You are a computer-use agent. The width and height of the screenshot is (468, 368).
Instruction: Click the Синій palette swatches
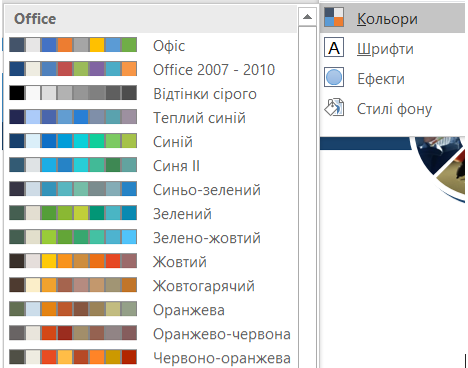(73, 141)
